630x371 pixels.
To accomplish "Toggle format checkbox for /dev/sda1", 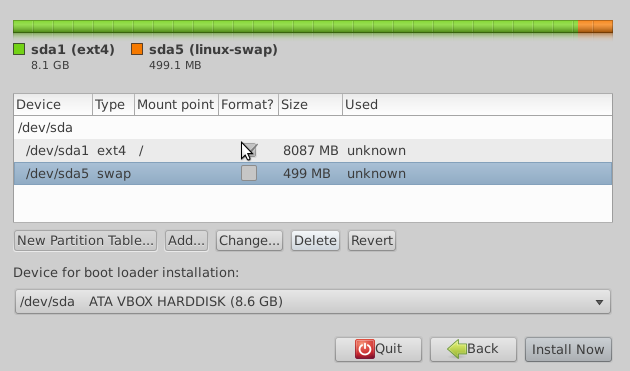I will [249, 150].
